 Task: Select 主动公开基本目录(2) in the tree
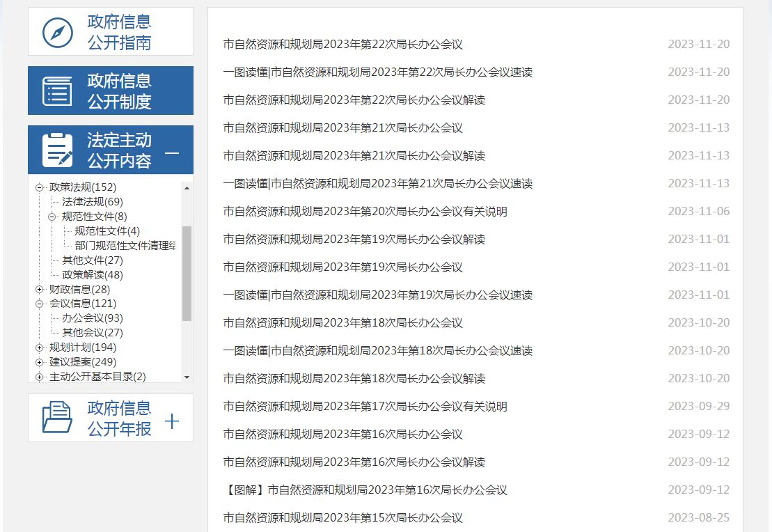[x=97, y=376]
